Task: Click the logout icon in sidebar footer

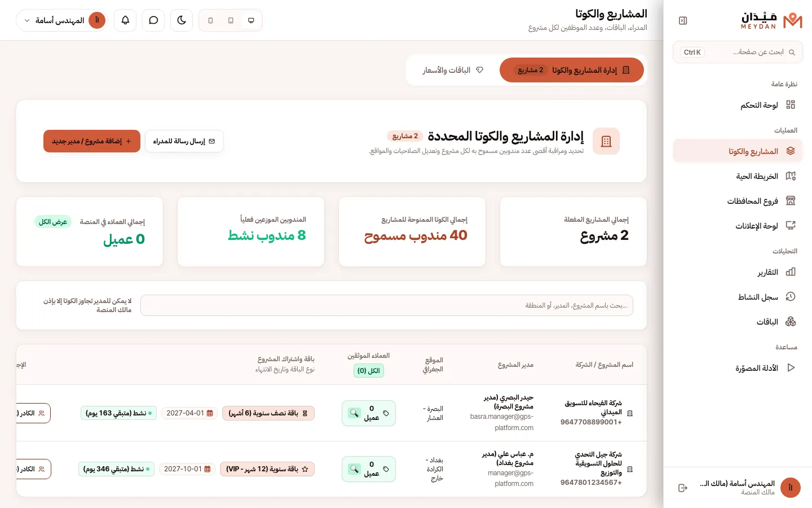Action: (683, 488)
